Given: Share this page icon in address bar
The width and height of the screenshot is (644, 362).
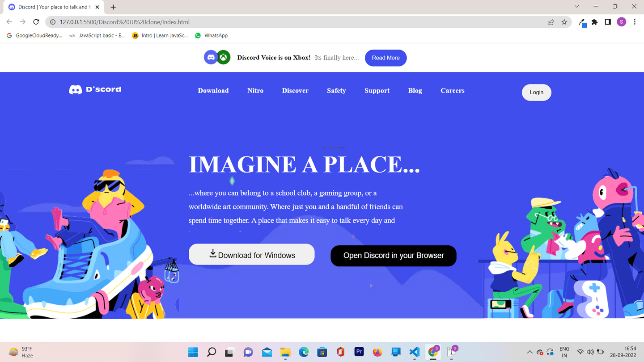Looking at the screenshot, I should click(x=551, y=22).
